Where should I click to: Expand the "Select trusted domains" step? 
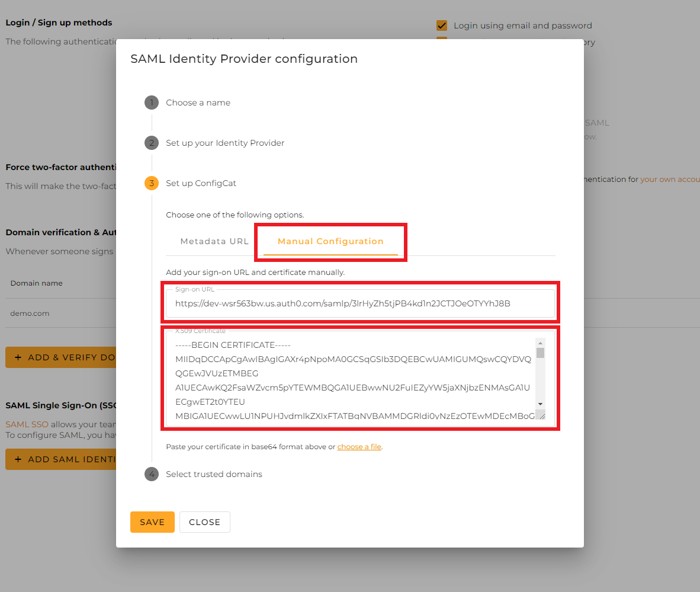[214, 474]
